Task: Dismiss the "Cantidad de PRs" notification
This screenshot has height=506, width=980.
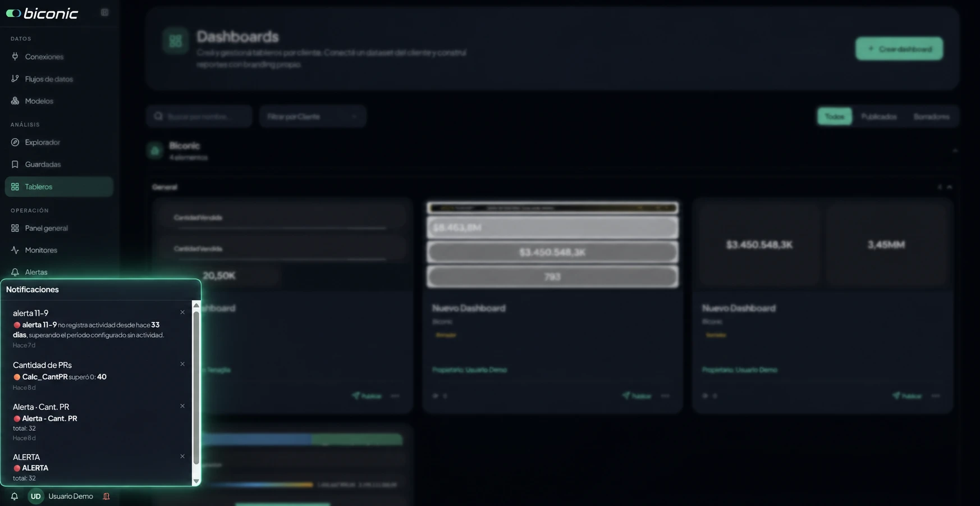Action: pyautogui.click(x=182, y=364)
